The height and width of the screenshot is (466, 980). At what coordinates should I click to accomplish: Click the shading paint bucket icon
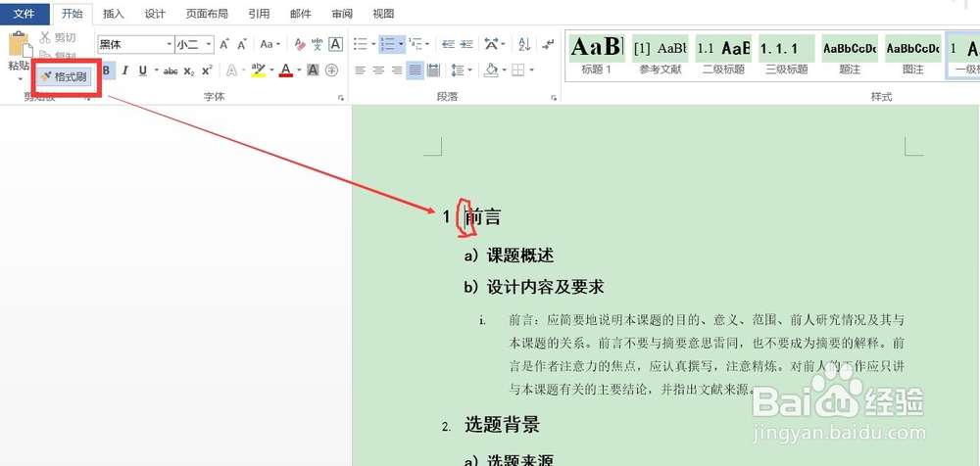pos(491,70)
